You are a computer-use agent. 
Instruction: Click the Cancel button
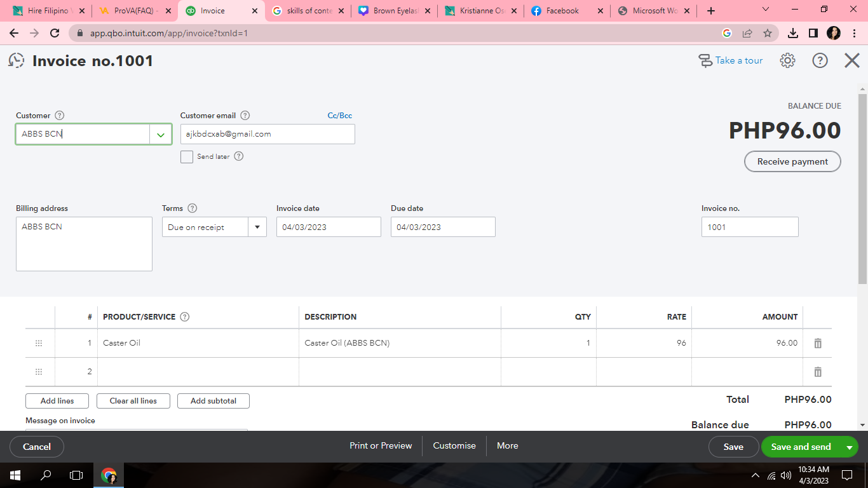pyautogui.click(x=37, y=447)
